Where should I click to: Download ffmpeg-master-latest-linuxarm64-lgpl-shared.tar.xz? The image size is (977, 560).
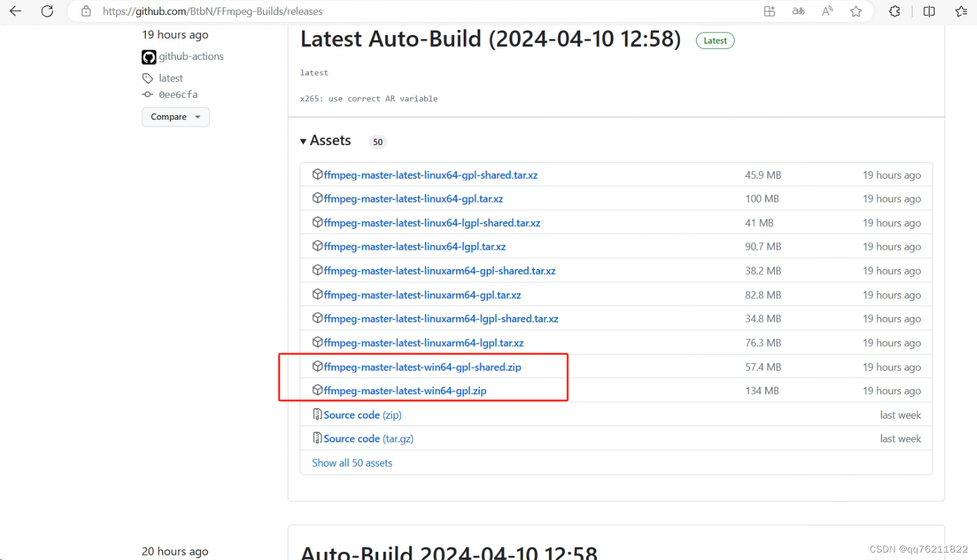point(441,319)
